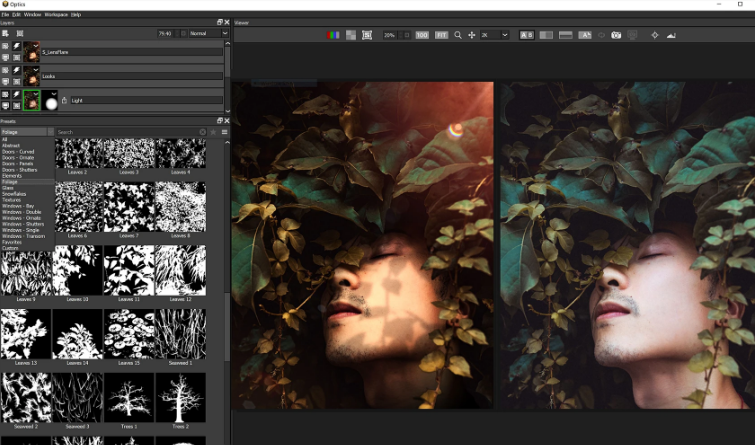Click the lock icon on Light layer

pyautogui.click(x=64, y=100)
